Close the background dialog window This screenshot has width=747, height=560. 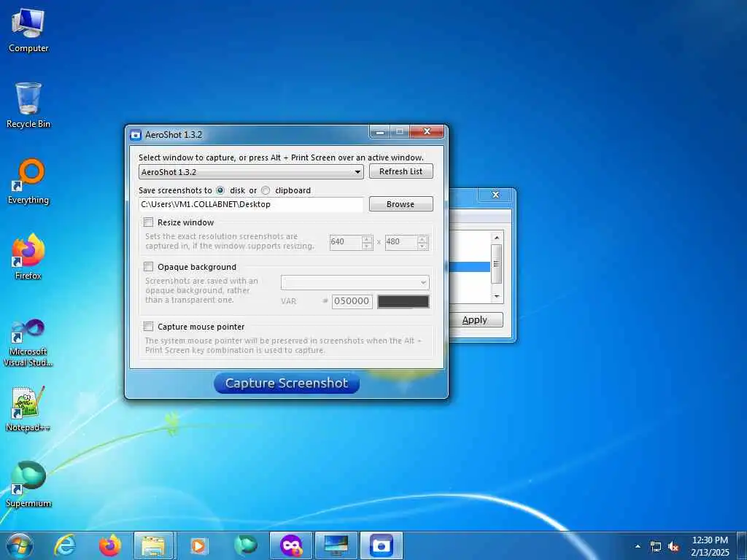[x=495, y=195]
